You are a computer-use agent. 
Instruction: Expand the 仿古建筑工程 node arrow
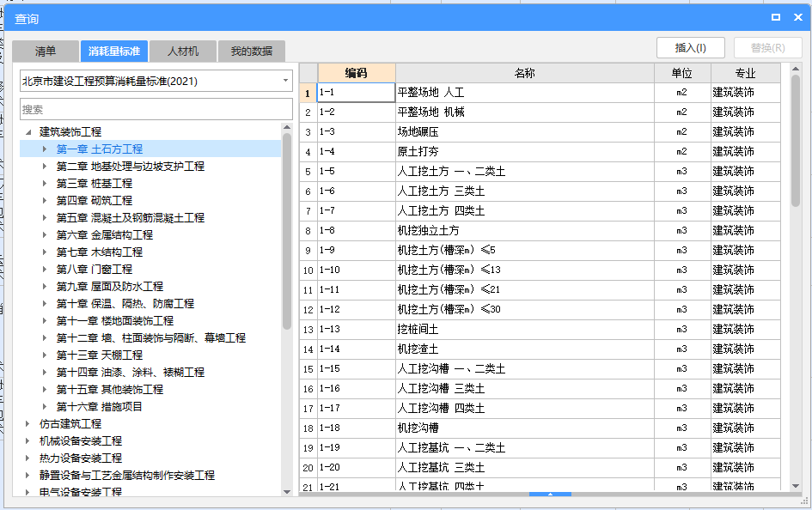click(x=27, y=423)
